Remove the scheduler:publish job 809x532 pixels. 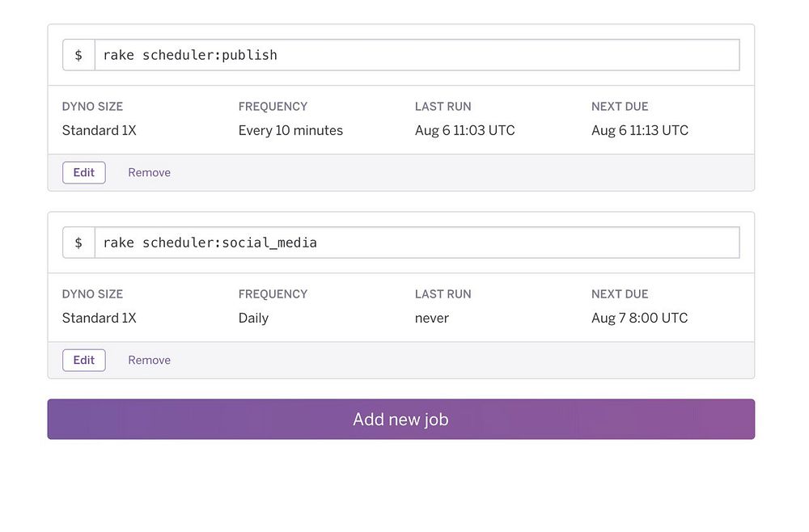[149, 172]
